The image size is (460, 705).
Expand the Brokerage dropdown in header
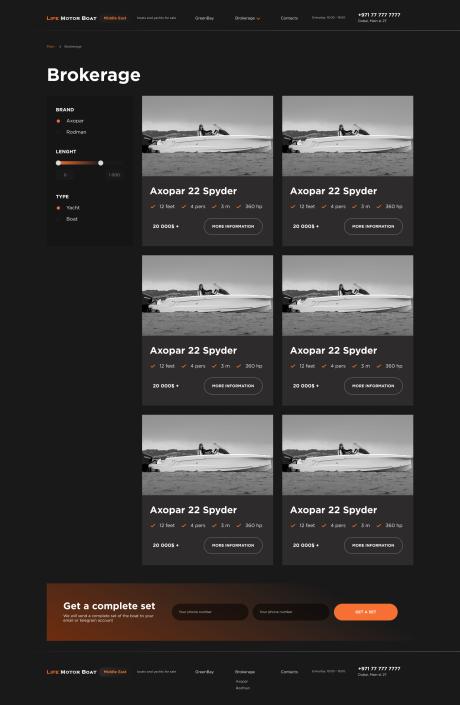tap(247, 18)
